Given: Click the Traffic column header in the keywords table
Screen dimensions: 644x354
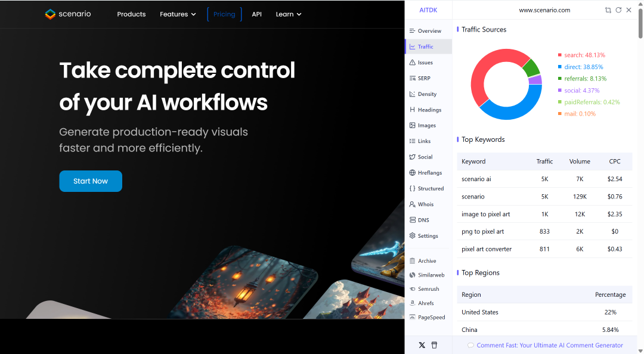Looking at the screenshot, I should coord(544,162).
